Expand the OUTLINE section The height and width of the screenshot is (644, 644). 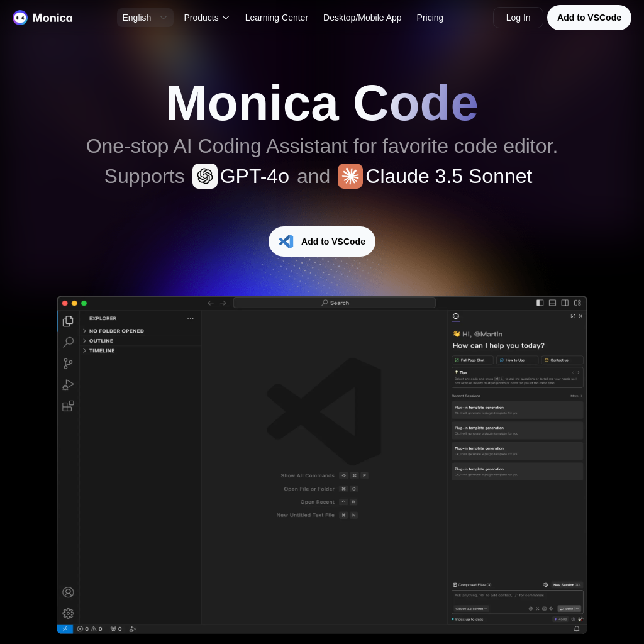click(140, 341)
